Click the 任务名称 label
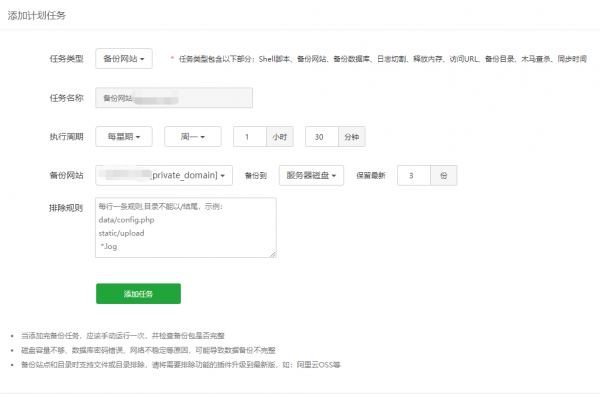 [x=66, y=98]
